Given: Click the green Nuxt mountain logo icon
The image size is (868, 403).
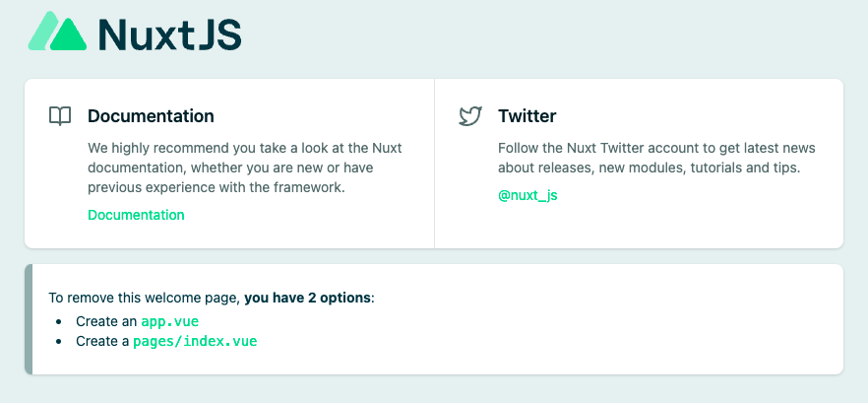Looking at the screenshot, I should click(58, 32).
